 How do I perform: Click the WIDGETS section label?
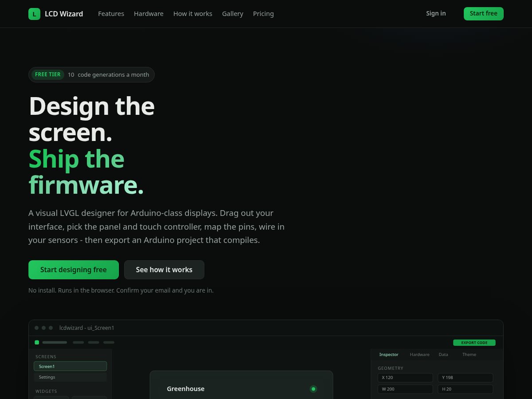(46, 391)
